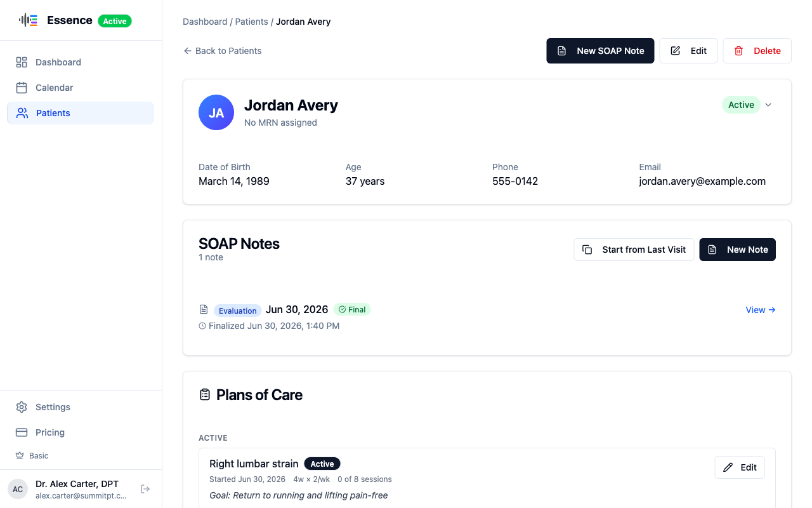Click the logout icon beside Dr. Alex Carter
Image resolution: width=812 pixels, height=508 pixels.
[145, 489]
